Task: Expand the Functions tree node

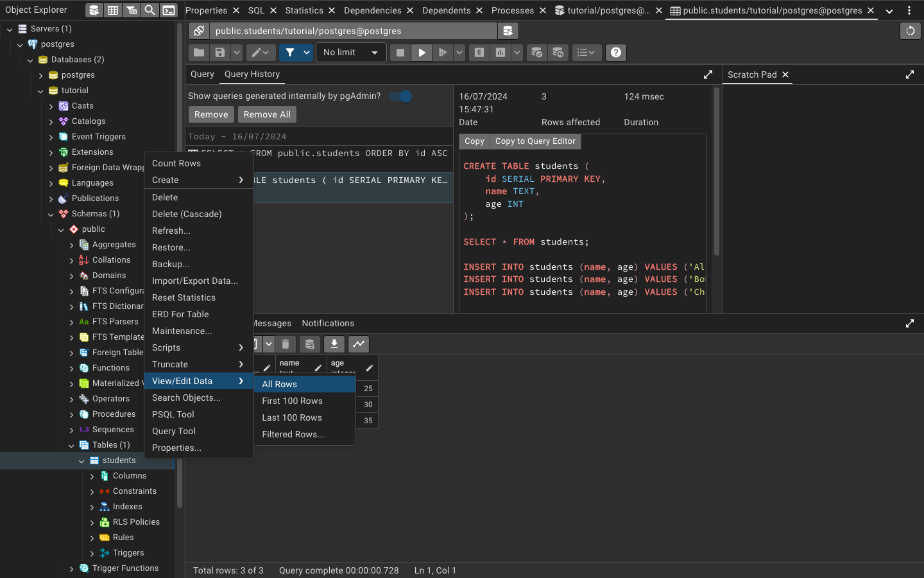Action: [72, 368]
